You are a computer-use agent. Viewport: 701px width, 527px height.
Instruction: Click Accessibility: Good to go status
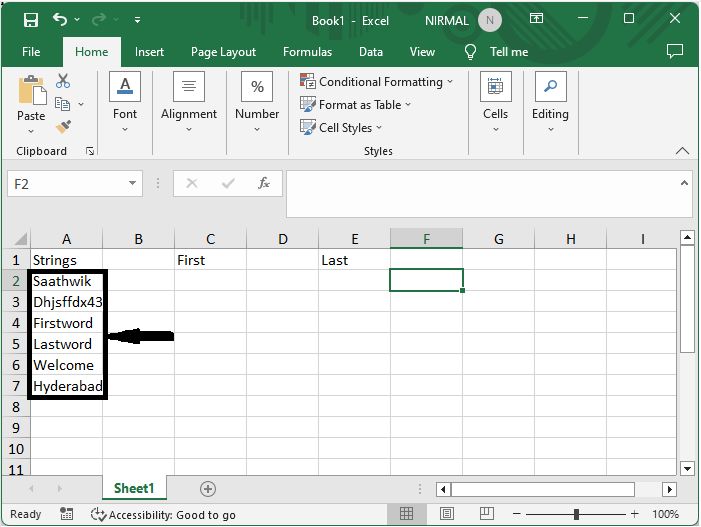pyautogui.click(x=163, y=515)
